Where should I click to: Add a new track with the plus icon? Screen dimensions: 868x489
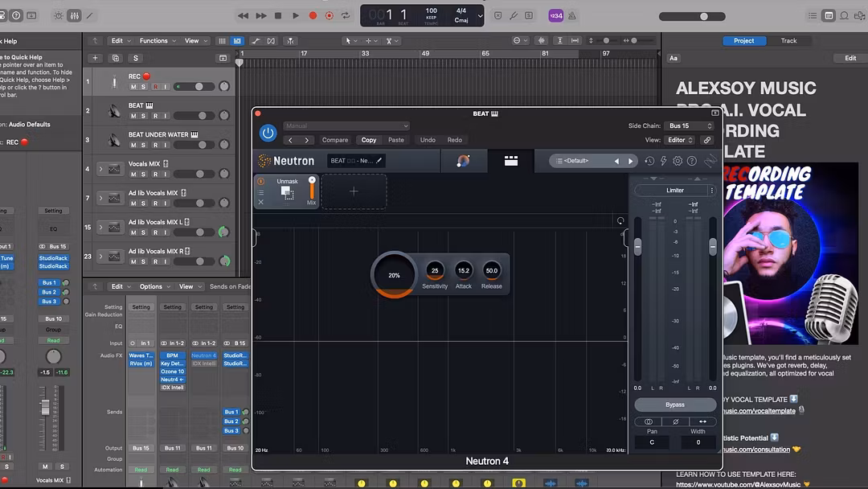[x=95, y=58]
